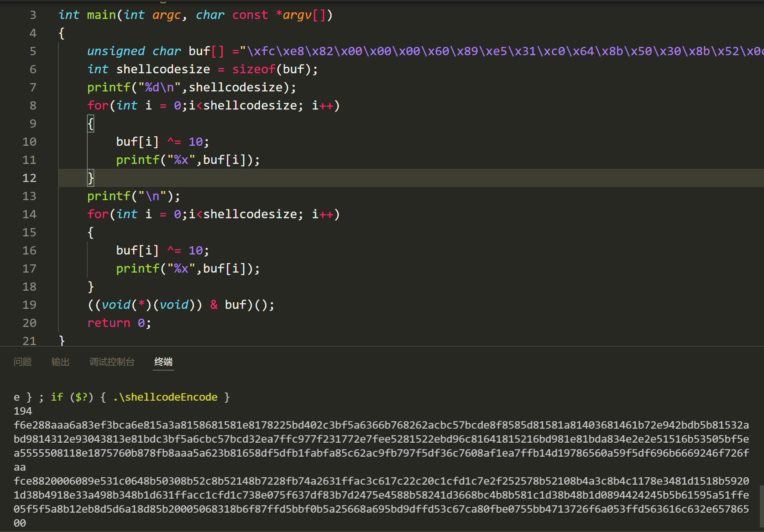Click '.\shellcodeEncode' command in terminal

click(165, 397)
